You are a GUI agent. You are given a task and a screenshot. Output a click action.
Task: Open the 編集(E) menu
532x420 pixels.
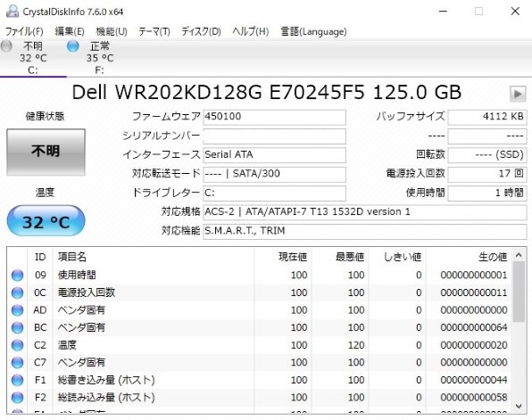pyautogui.click(x=70, y=31)
